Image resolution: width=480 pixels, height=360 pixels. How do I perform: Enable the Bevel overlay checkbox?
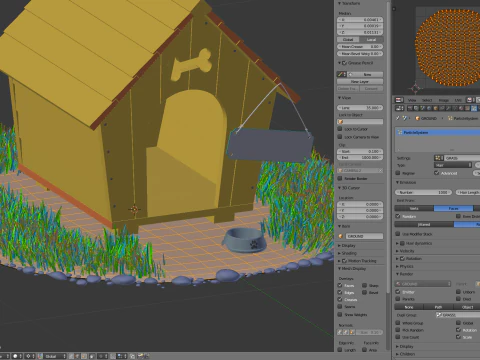(365, 292)
